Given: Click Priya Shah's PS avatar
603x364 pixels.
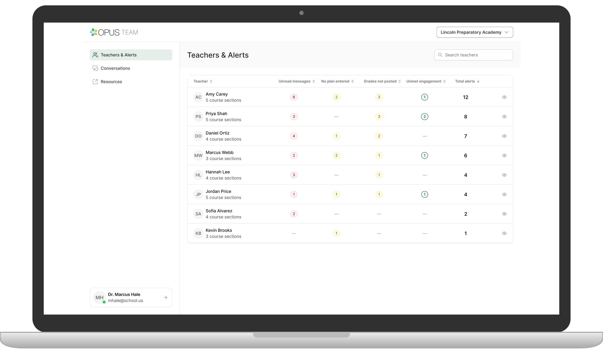Looking at the screenshot, I should coord(198,117).
